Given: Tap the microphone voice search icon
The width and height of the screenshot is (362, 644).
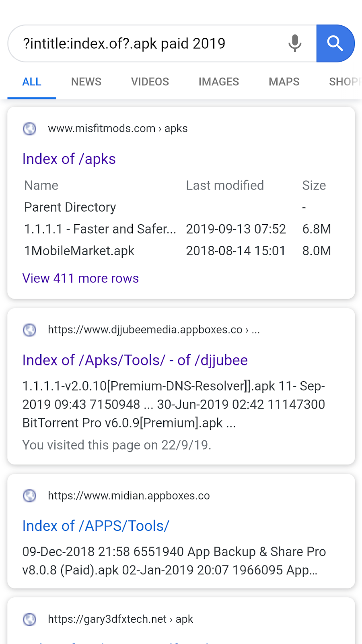Looking at the screenshot, I should click(x=295, y=43).
